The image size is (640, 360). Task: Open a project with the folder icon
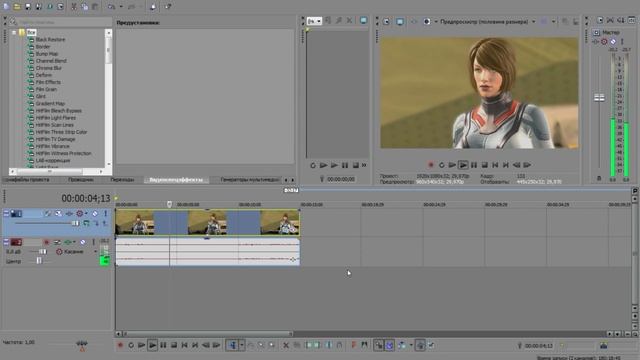17,7
